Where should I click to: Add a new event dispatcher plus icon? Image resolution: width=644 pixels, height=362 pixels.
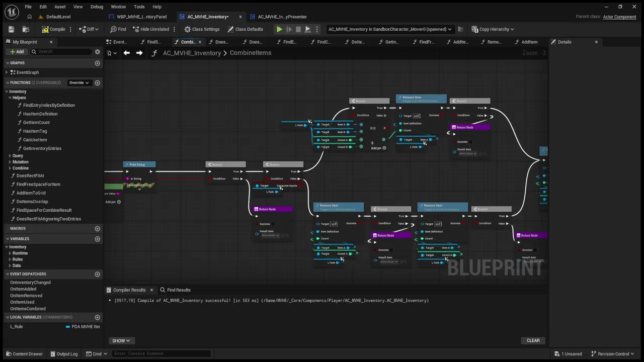coord(98,274)
